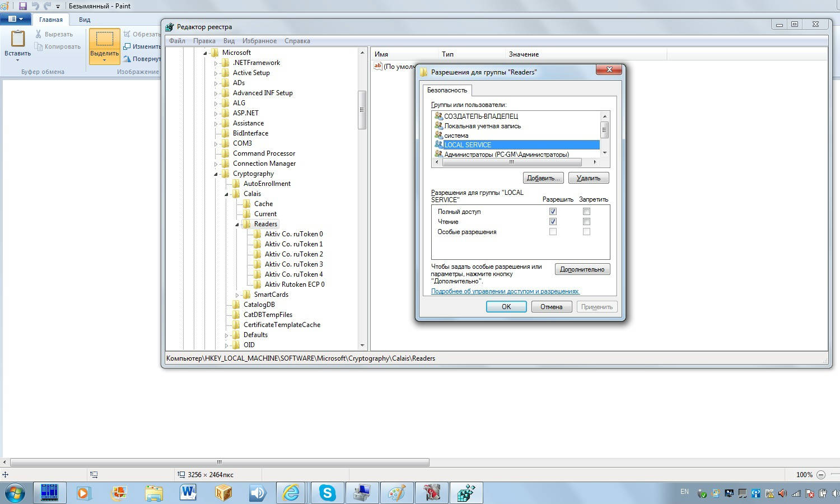
Task: Toggle Deny checkbox for Полный доступ
Action: [x=586, y=212]
